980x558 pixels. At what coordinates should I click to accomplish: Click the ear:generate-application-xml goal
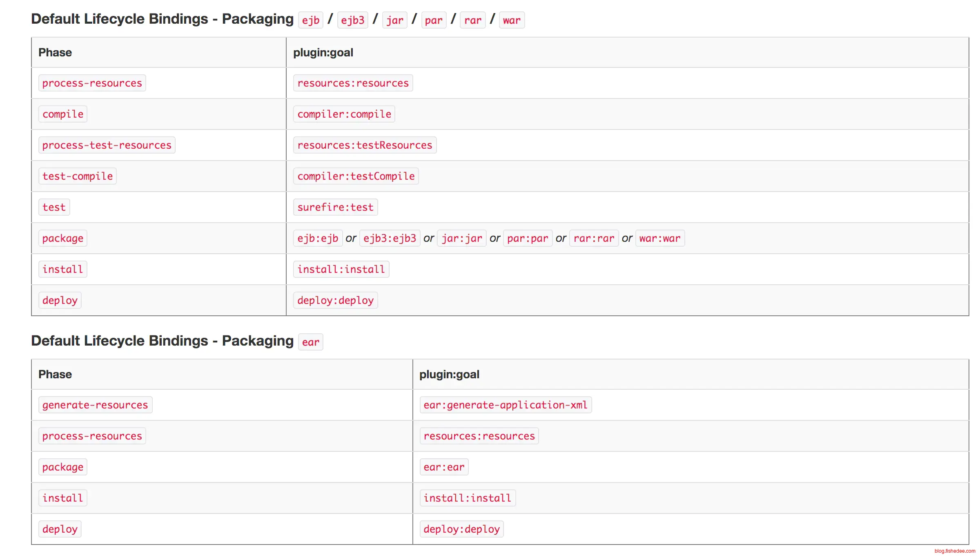506,405
